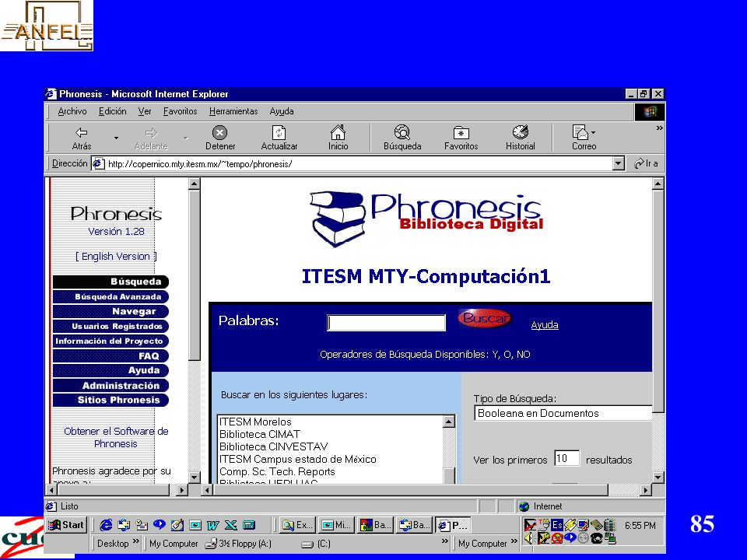Open the Archivo menu
This screenshot has height=560, width=747.
tap(72, 111)
